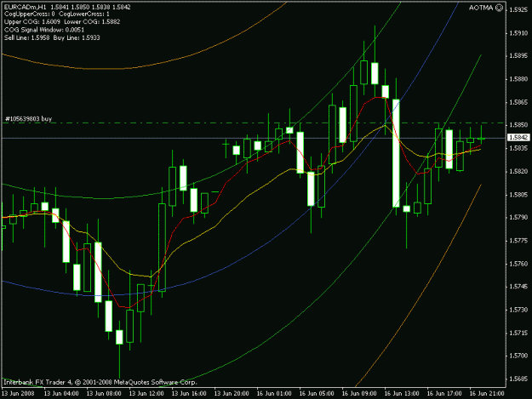Screen dimensions: 532x399
Task: Click the CogUpperCross: 0 CogLowerCross: 1 line
Action: pyautogui.click(x=57, y=14)
